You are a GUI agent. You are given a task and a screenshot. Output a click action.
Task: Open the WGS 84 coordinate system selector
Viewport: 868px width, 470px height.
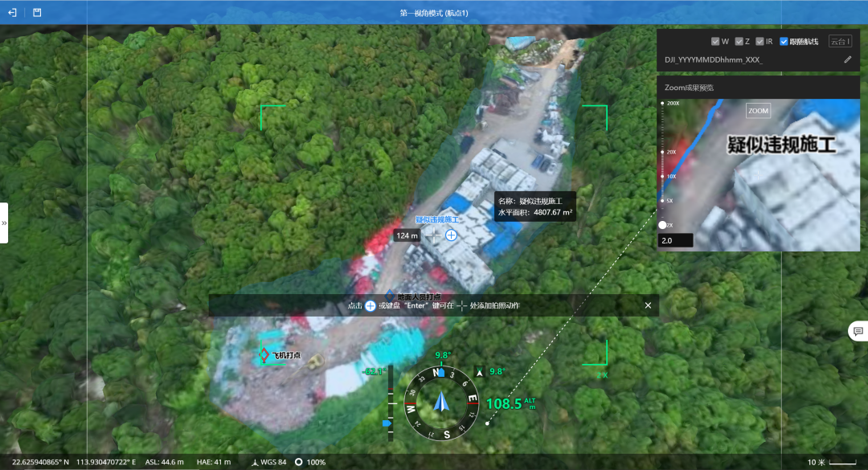(x=269, y=462)
